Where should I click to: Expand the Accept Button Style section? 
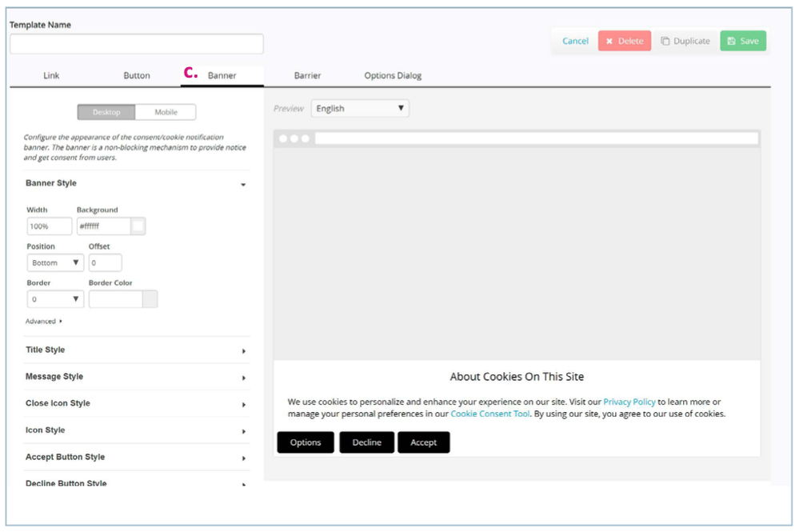(137, 457)
